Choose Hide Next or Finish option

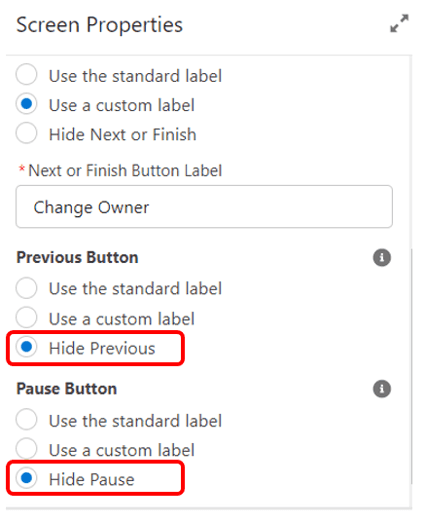point(26,133)
